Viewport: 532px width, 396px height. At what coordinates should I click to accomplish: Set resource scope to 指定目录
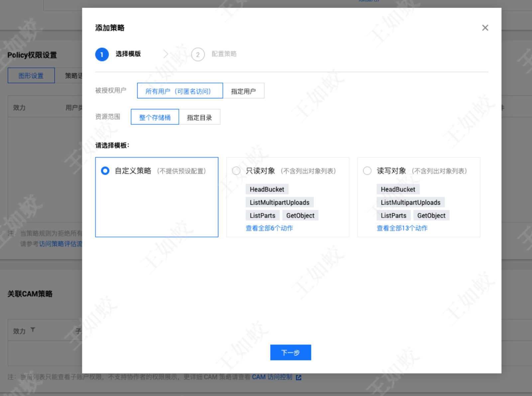[199, 117]
